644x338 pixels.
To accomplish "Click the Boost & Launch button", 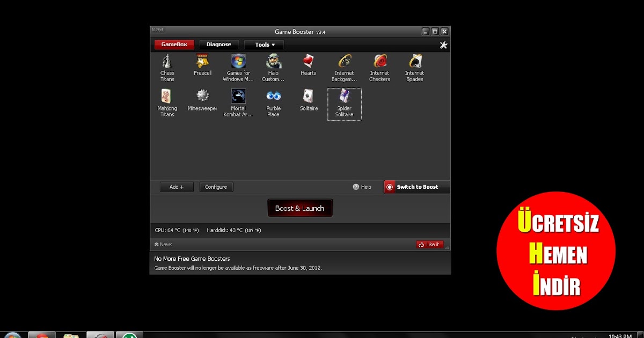I will pos(300,208).
